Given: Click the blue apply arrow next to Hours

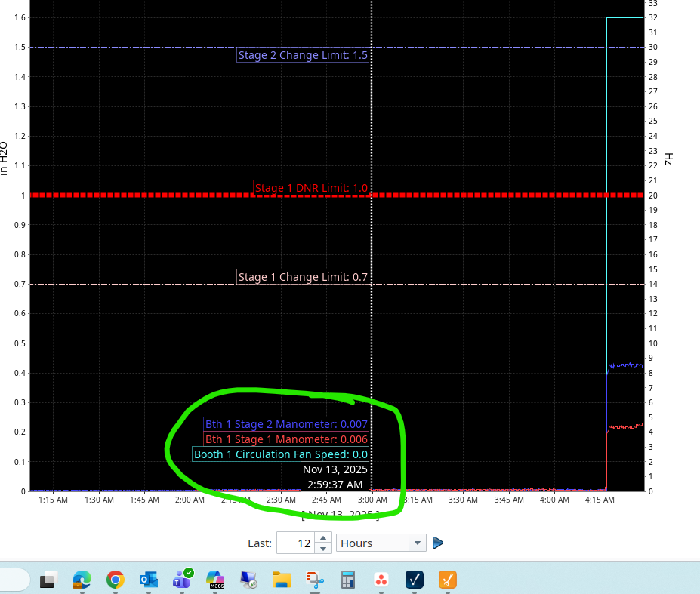Looking at the screenshot, I should click(x=438, y=543).
